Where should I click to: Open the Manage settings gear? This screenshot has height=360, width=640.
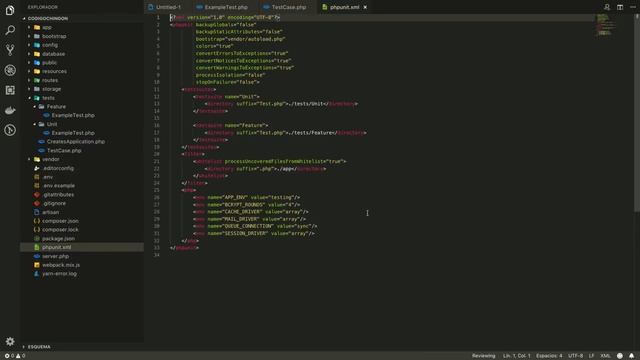pos(10,341)
